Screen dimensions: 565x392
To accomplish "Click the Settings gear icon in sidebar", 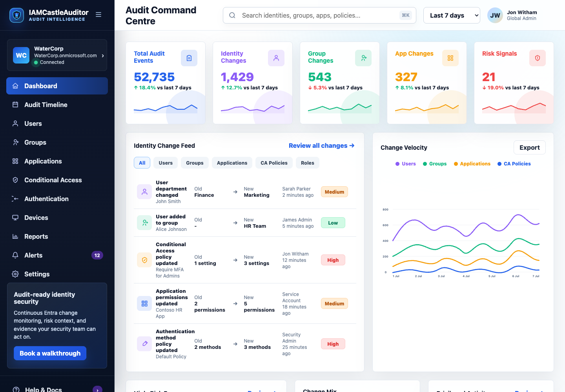I will (15, 274).
